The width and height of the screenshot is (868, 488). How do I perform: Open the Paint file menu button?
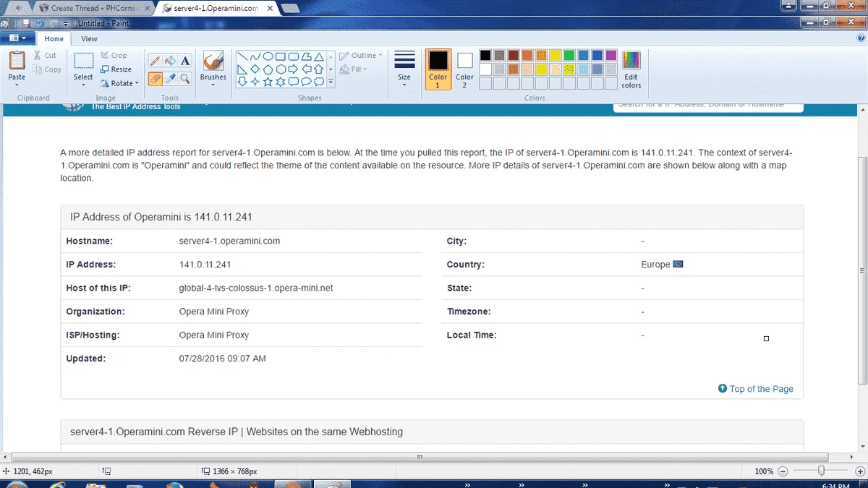18,38
